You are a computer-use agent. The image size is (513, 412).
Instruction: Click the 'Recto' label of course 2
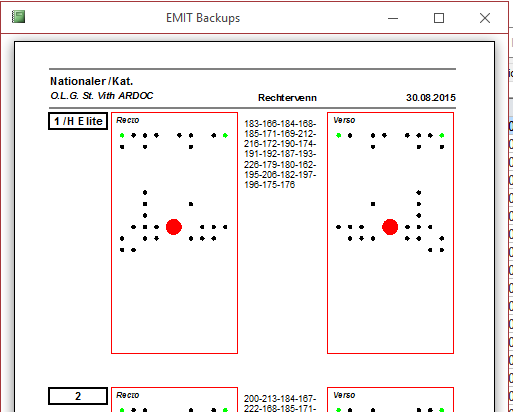128,395
